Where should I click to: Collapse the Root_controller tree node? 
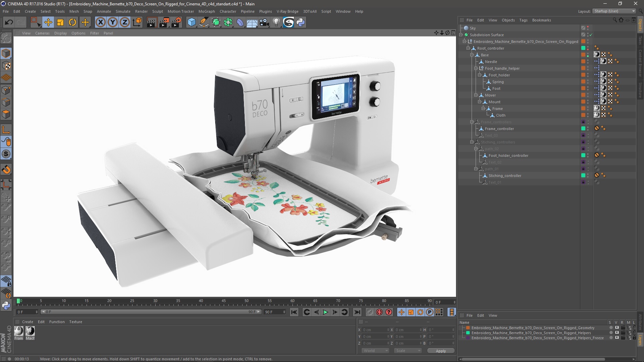click(x=468, y=48)
